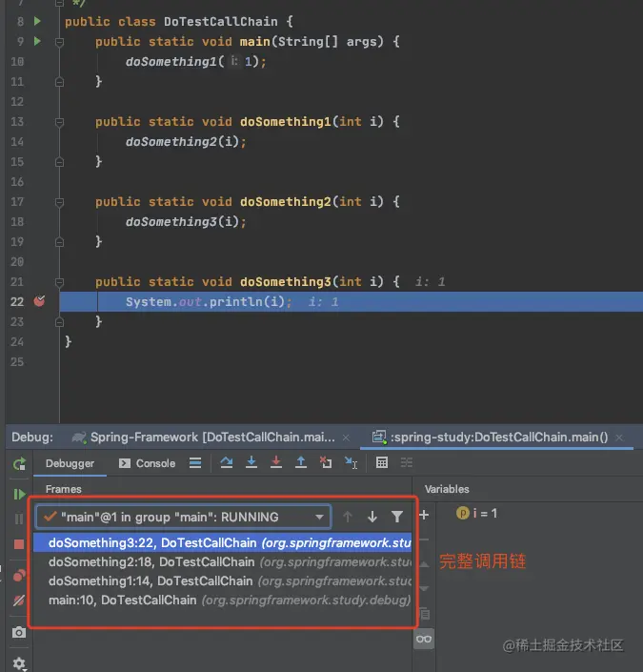Select the variable i = 1
Screen dimensions: 643x672
(476, 513)
